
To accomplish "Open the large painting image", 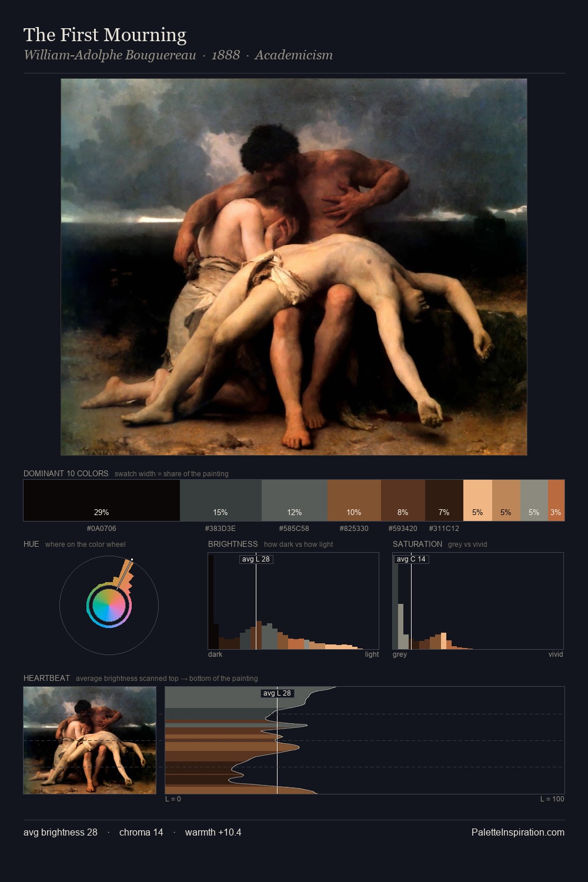I will point(294,267).
